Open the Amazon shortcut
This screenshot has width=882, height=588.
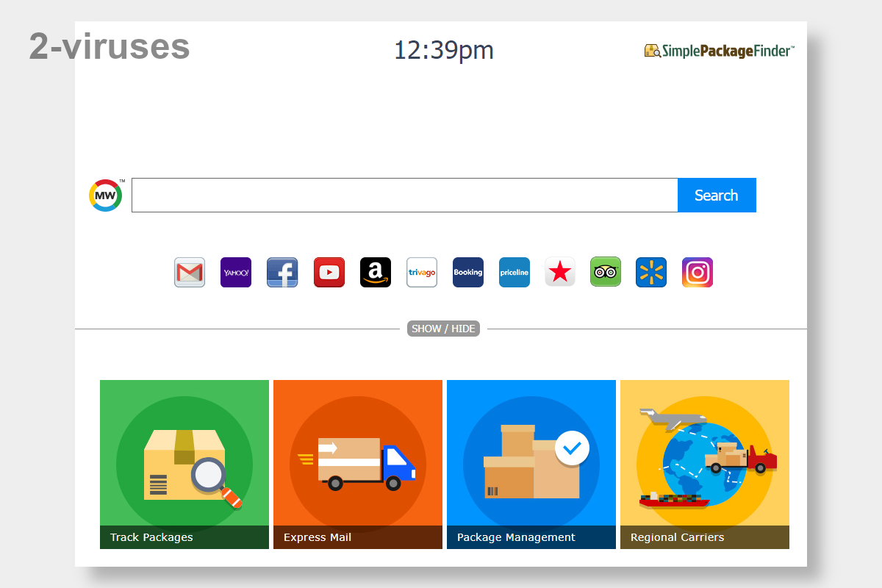point(376,272)
